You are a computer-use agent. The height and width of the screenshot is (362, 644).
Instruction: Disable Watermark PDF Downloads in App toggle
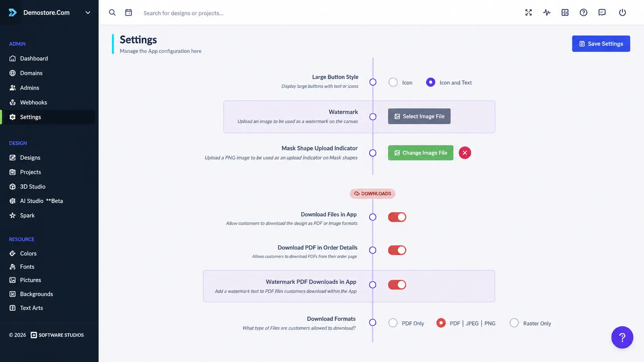click(397, 285)
